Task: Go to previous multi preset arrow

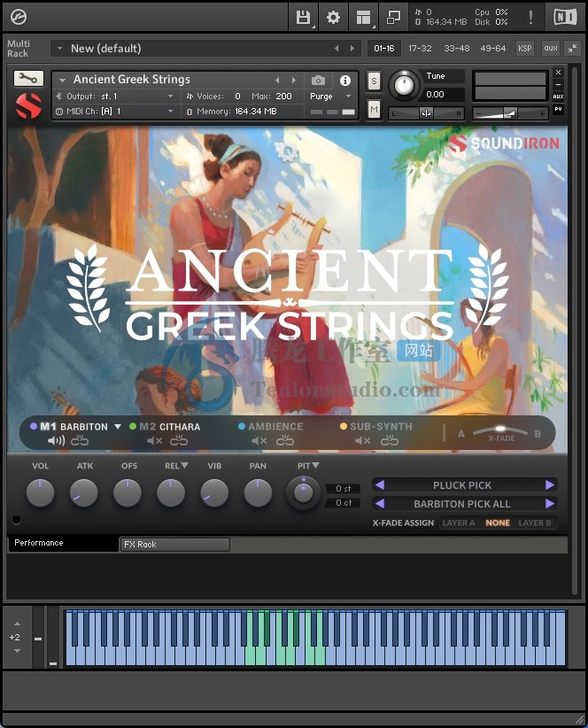Action: point(337,49)
